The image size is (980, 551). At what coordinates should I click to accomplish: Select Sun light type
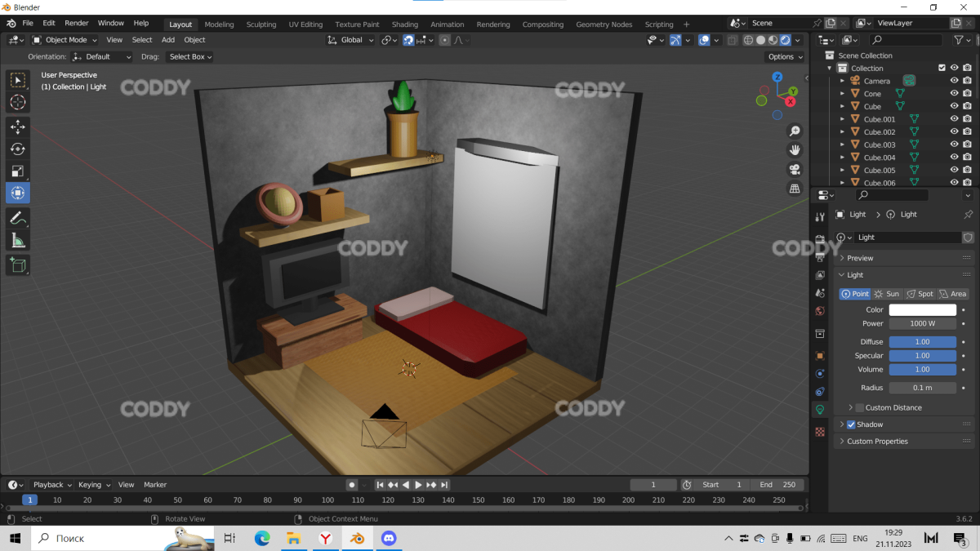tap(887, 294)
